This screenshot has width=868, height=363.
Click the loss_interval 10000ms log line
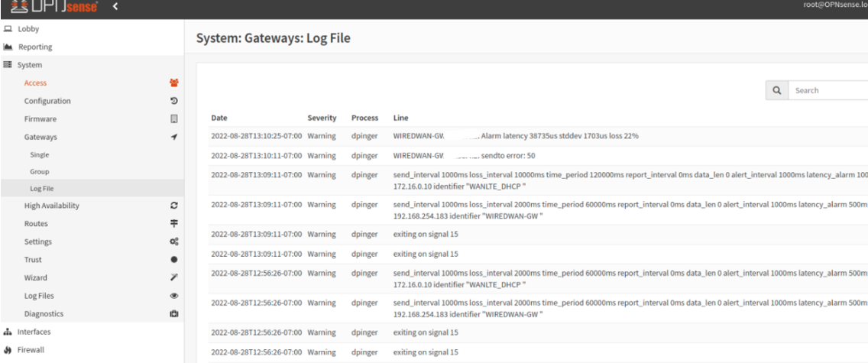pos(630,175)
